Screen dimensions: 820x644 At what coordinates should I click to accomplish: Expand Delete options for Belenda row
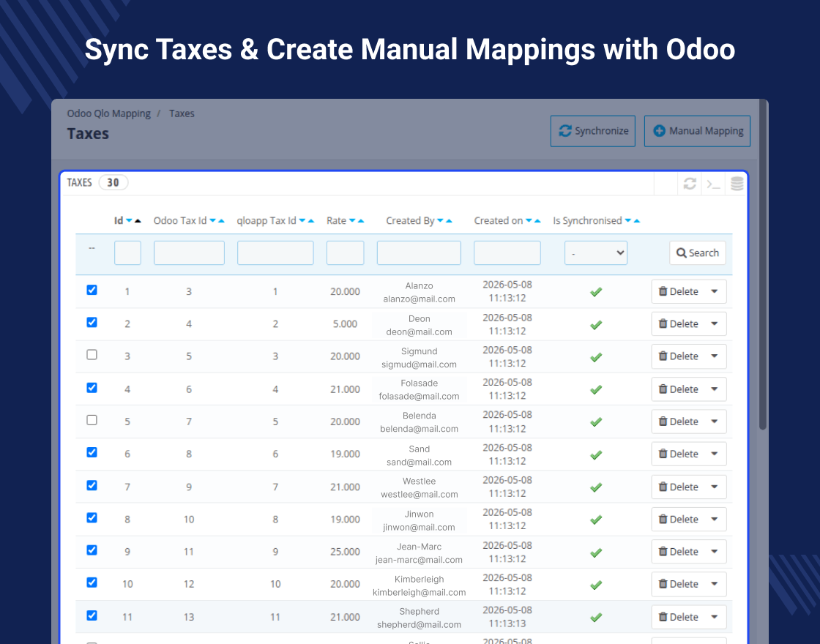point(715,422)
